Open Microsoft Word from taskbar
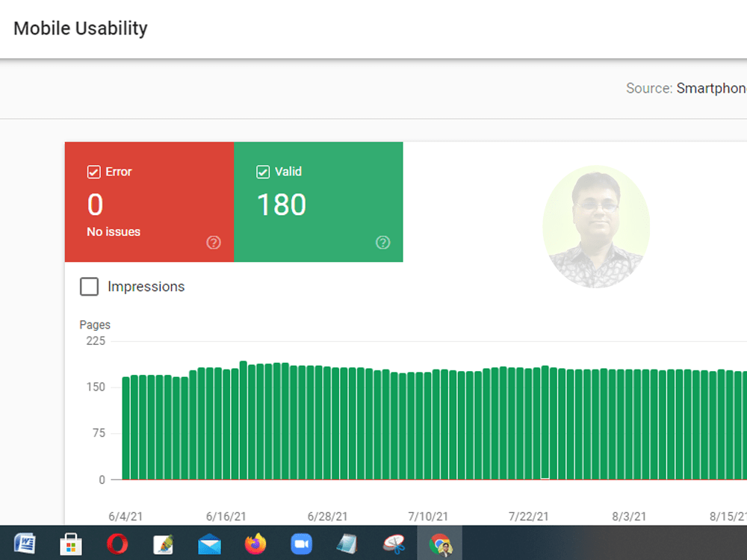Image resolution: width=747 pixels, height=560 pixels. point(25,544)
